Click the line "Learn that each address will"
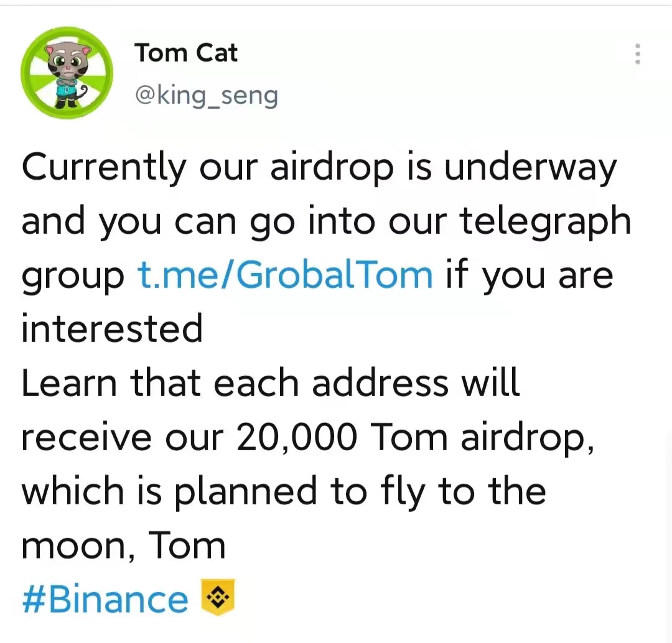The image size is (672, 643). 271,382
